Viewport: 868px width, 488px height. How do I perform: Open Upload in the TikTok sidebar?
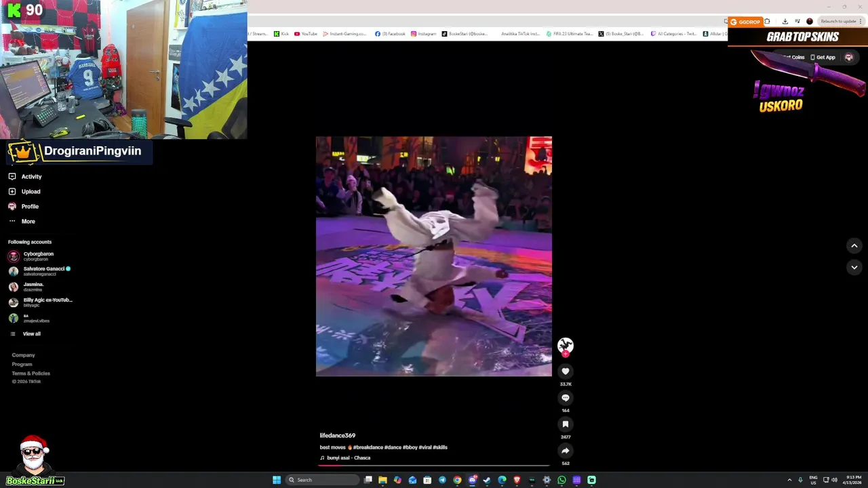point(24,191)
